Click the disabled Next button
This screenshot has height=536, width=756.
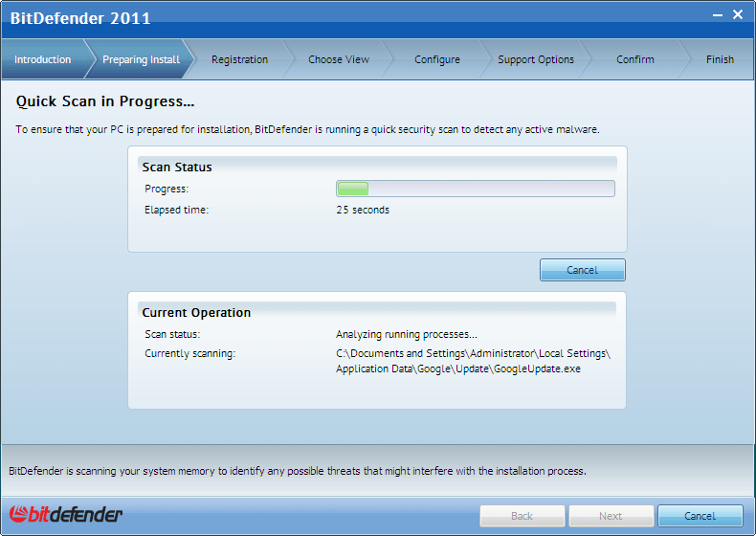point(611,516)
